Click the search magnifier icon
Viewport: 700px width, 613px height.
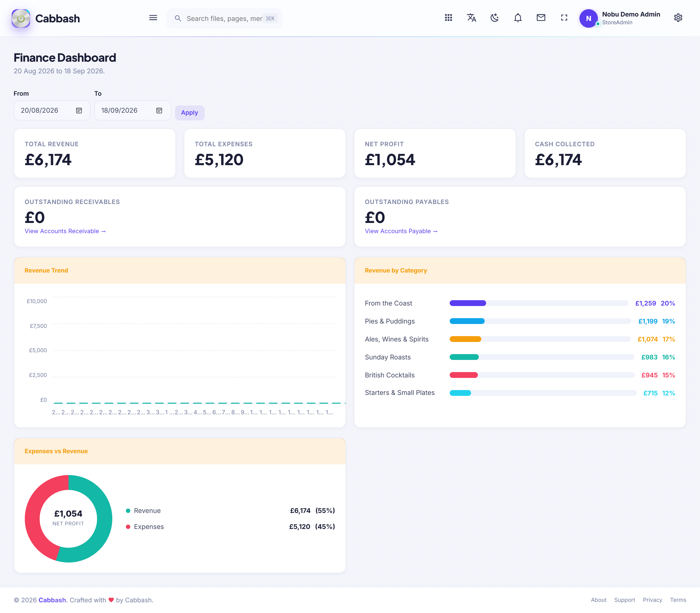pos(178,18)
